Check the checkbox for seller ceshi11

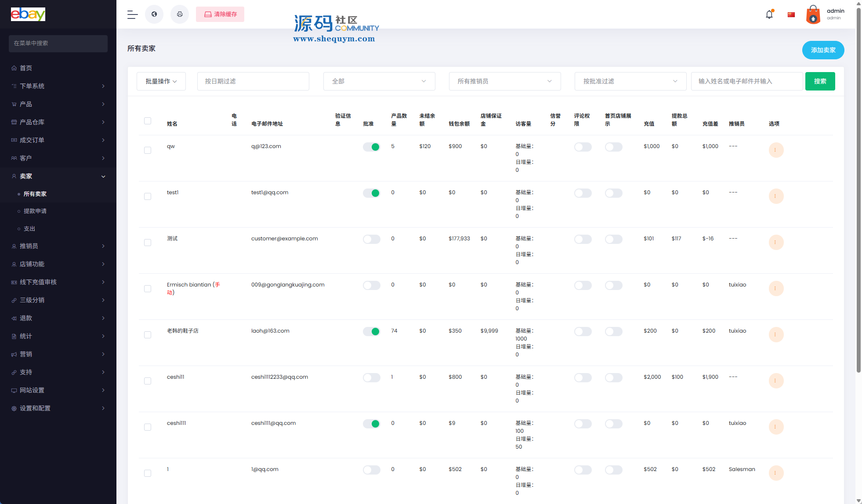148,381
